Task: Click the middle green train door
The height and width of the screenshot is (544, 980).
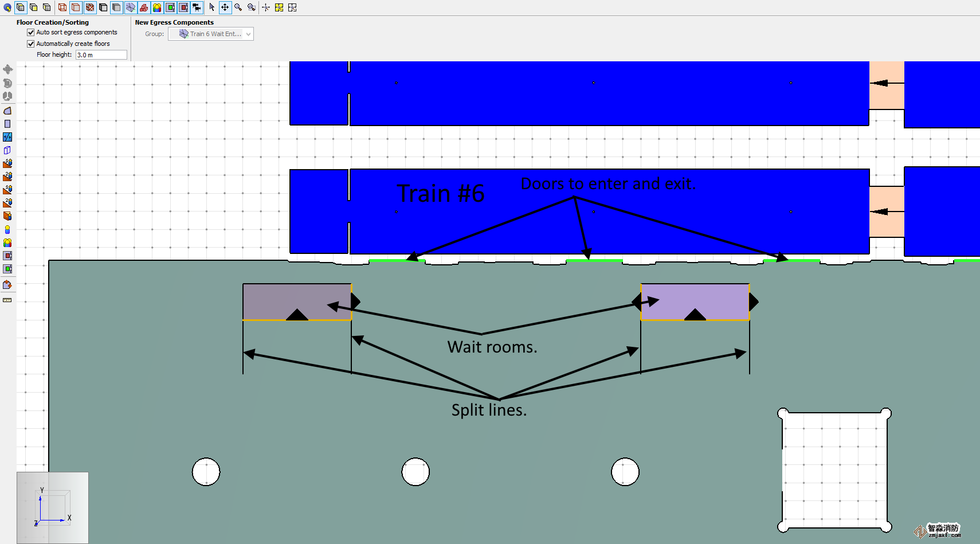Action: [594, 261]
